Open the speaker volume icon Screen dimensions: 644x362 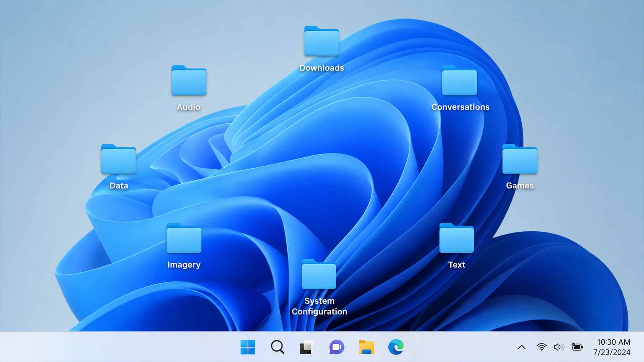coord(559,347)
